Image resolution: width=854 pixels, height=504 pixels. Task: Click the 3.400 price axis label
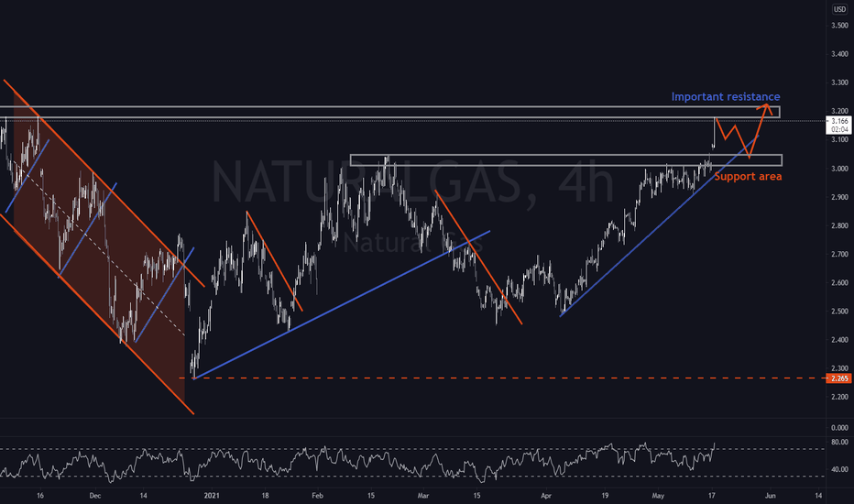click(839, 54)
